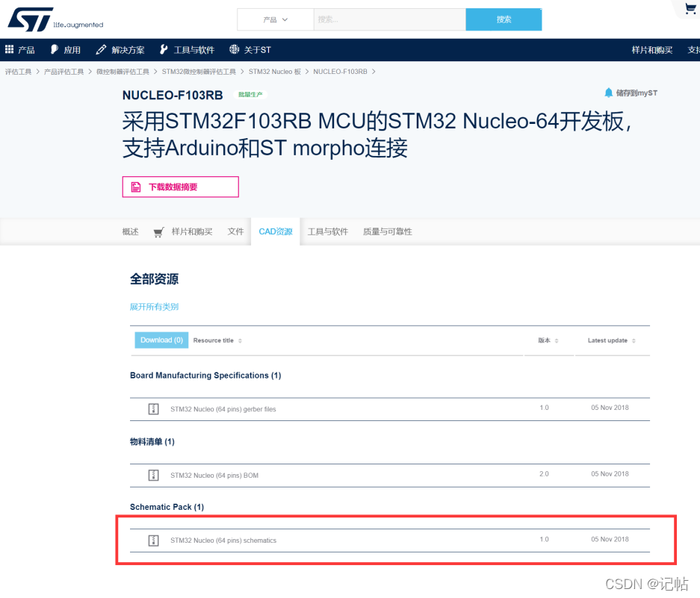Open STM32 Nucleo (64 pins) BOM link
Image resolution: width=700 pixels, height=598 pixels.
click(214, 476)
